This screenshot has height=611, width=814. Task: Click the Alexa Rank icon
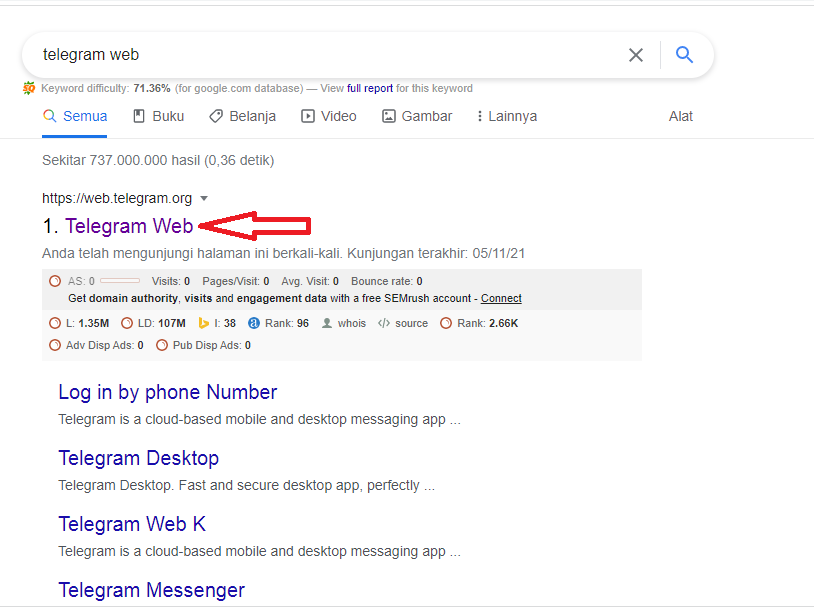[254, 323]
